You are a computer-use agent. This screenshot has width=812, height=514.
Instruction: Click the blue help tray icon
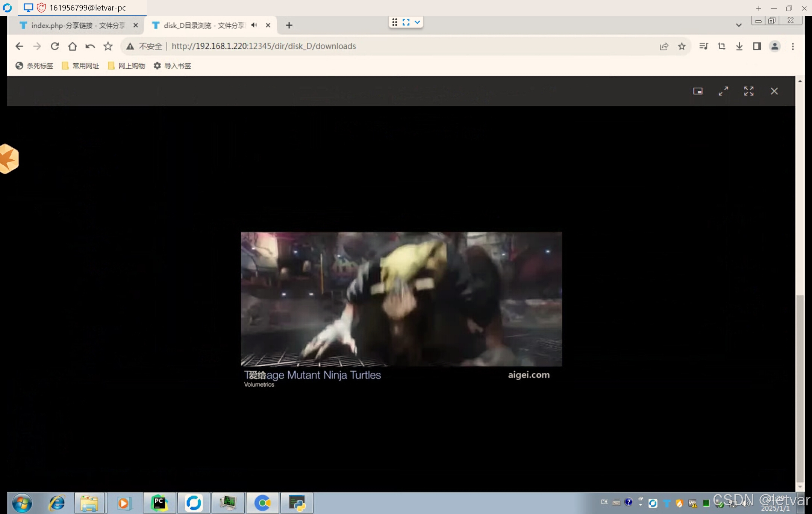click(x=628, y=502)
